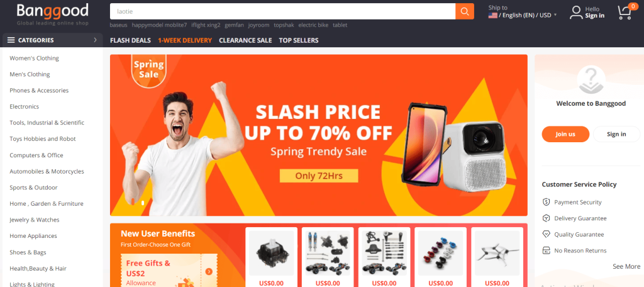Open the CLEARANCE SALE tab
Screen dimensions: 644x287
pyautogui.click(x=245, y=40)
